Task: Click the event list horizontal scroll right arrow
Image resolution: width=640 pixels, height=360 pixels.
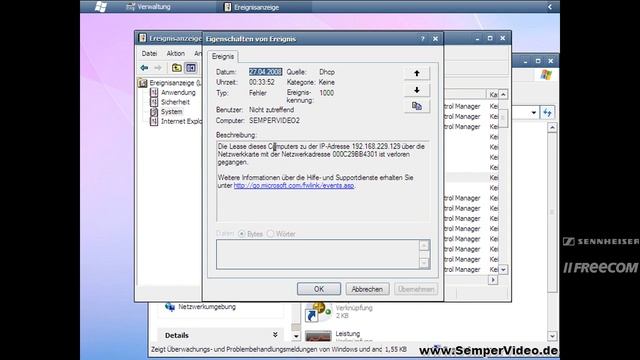Action: pos(493,280)
